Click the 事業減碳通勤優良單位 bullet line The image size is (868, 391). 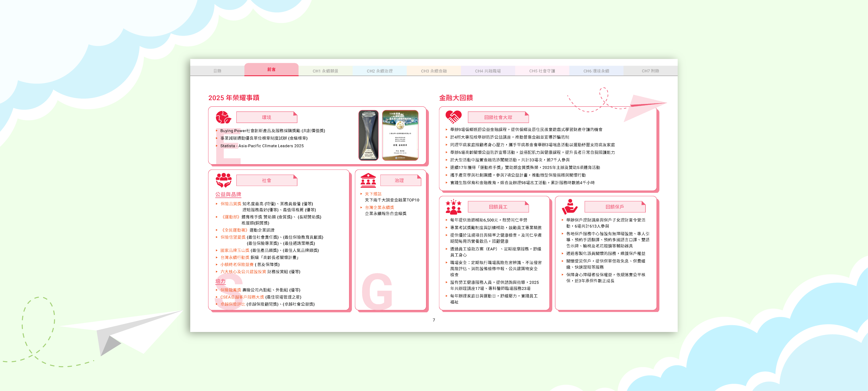[264, 138]
